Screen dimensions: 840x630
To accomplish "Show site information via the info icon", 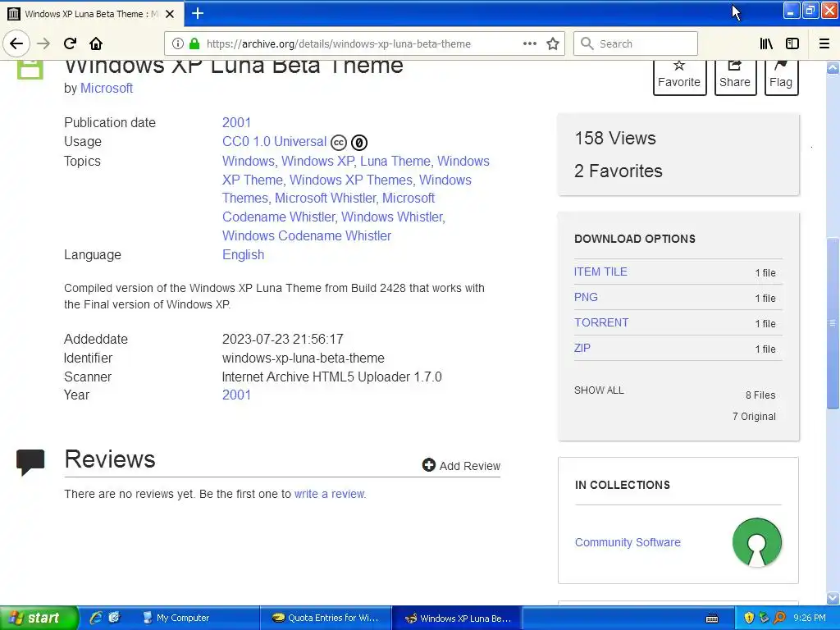I will tap(178, 43).
